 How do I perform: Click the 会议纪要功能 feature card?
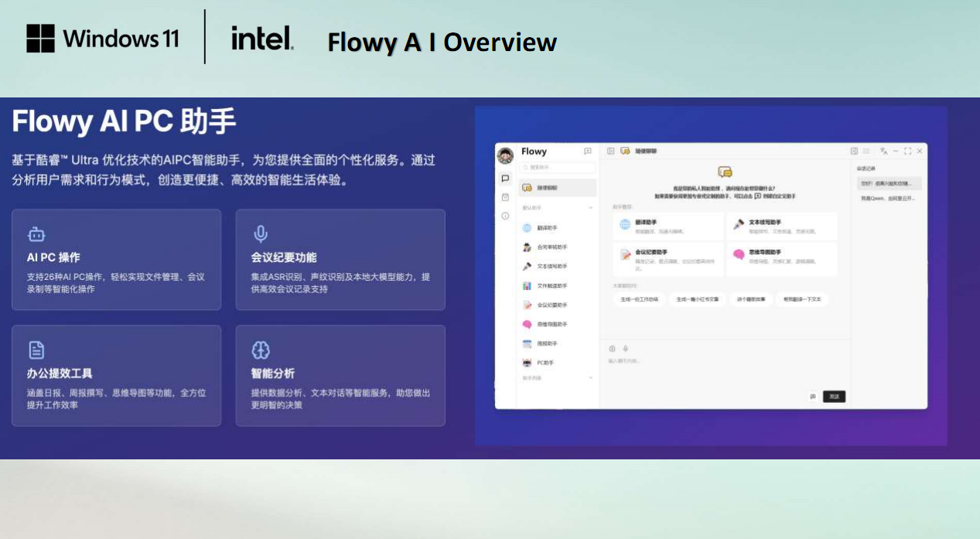340,260
